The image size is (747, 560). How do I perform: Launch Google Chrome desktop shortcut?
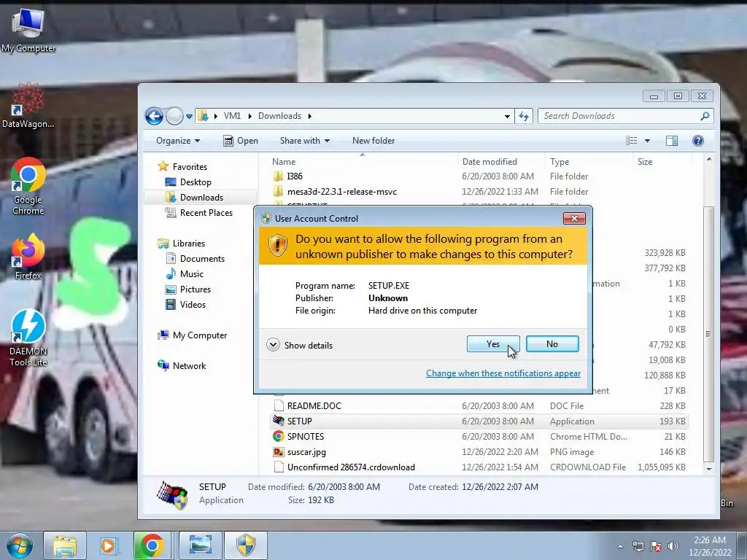click(x=28, y=187)
